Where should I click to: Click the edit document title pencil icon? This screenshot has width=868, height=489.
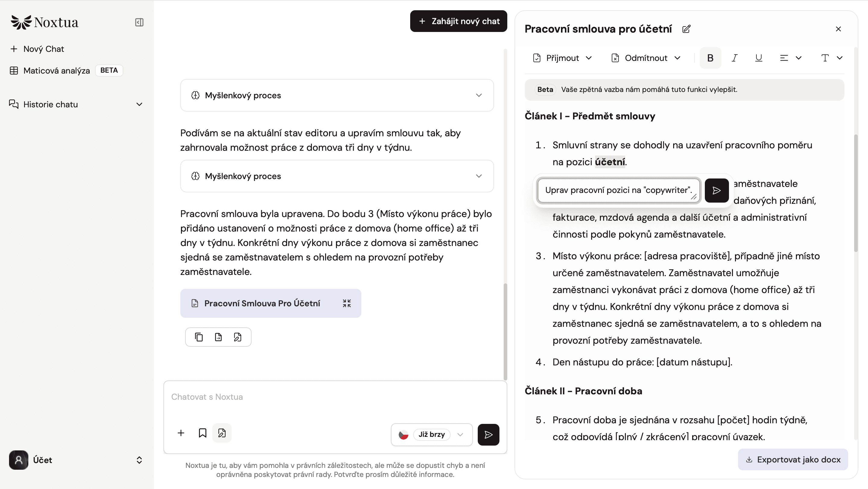pyautogui.click(x=686, y=29)
